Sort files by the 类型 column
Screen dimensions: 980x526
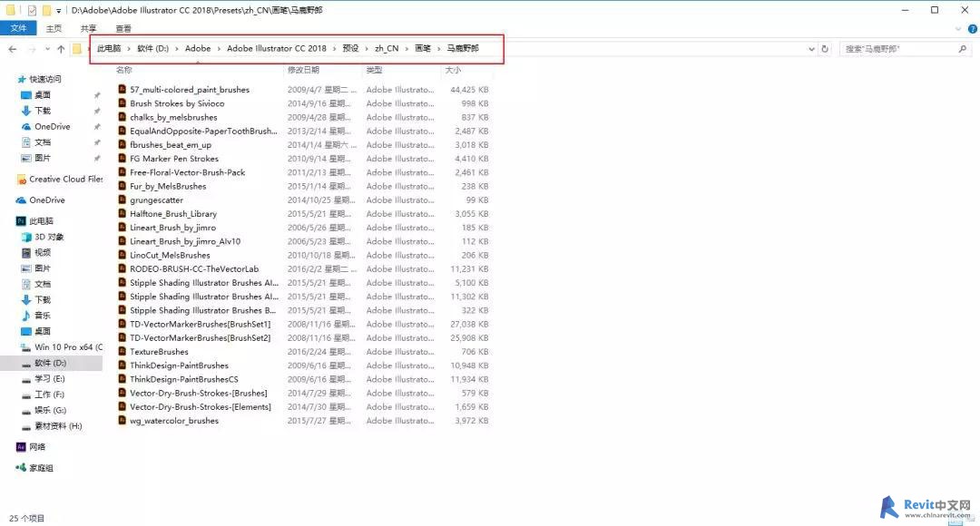375,70
